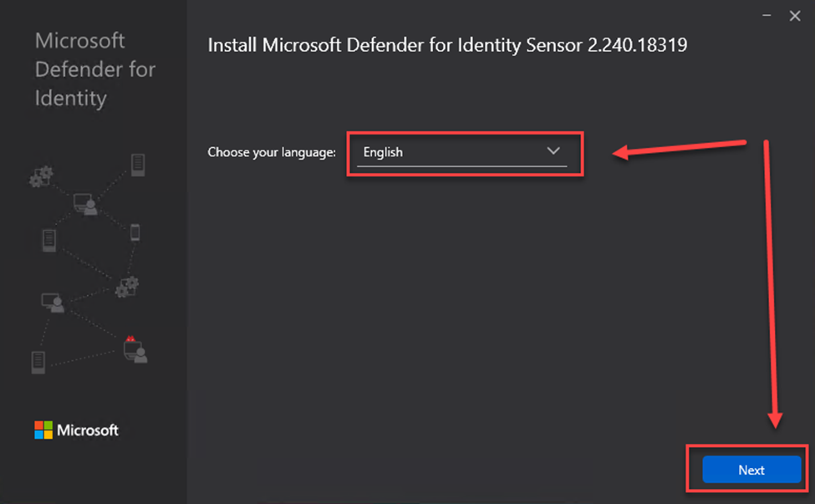Minimize the installer window
Viewport: 815px width, 504px height.
tap(766, 16)
